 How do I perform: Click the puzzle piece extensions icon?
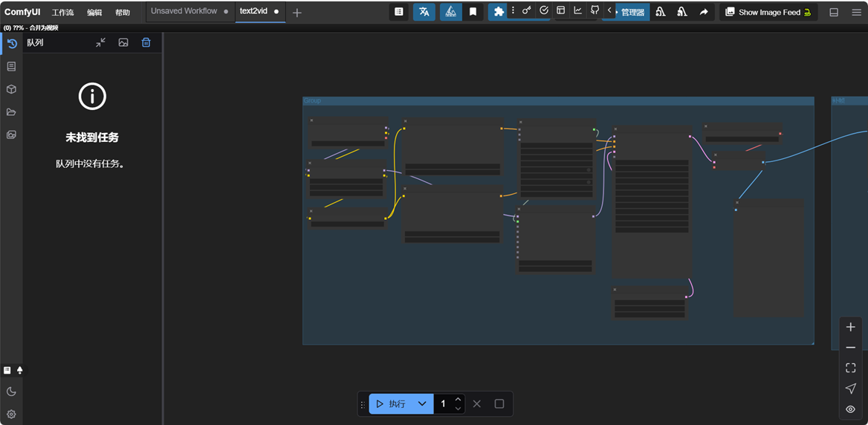coord(499,12)
